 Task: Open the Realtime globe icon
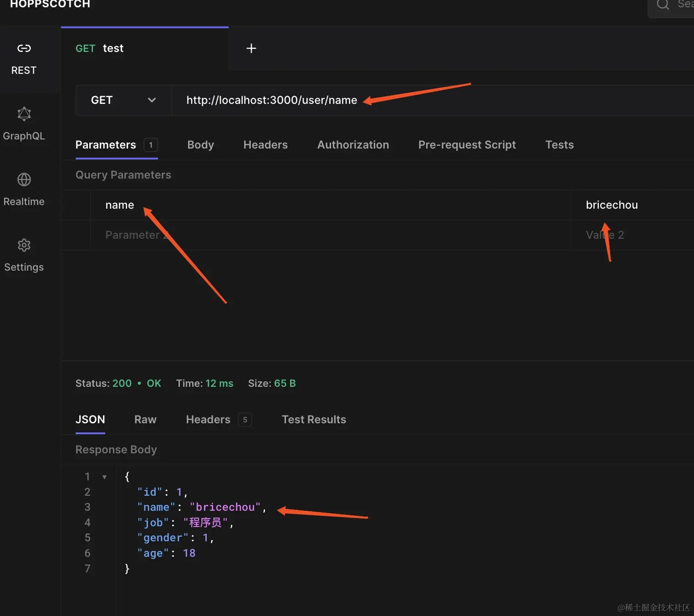coord(24,180)
